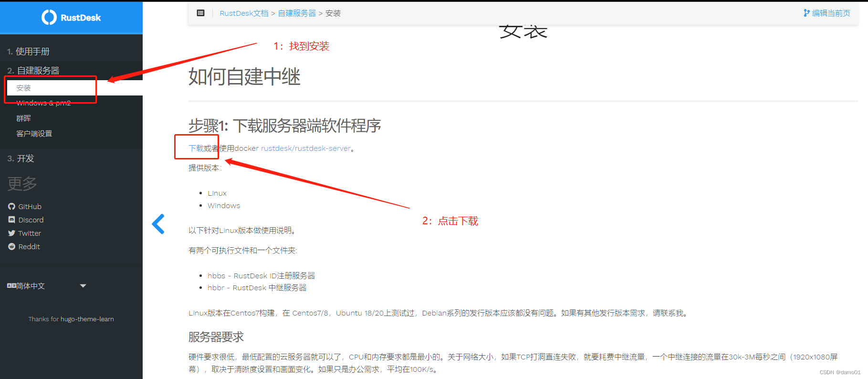Click the 服务器要求 heading

tap(216, 337)
